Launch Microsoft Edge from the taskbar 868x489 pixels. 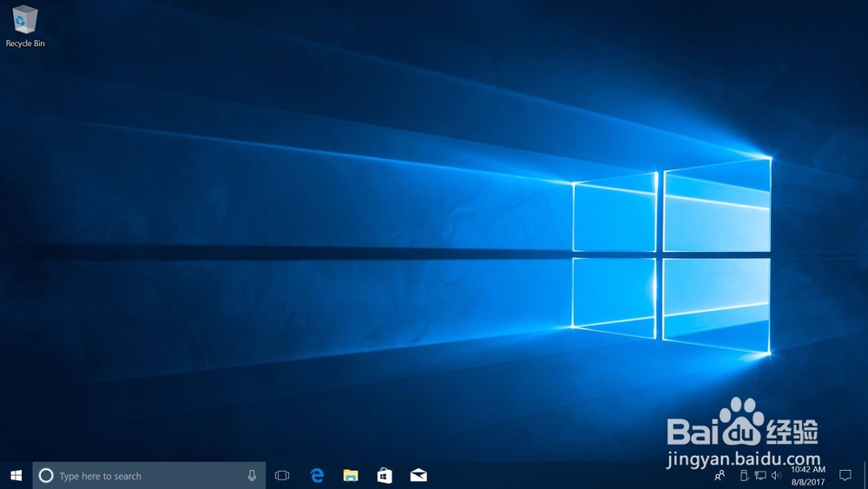tap(317, 476)
